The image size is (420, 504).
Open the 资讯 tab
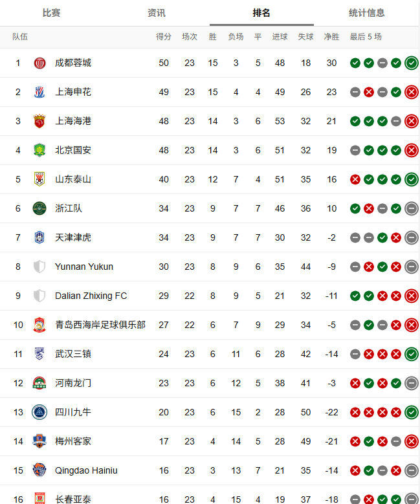coord(157,13)
